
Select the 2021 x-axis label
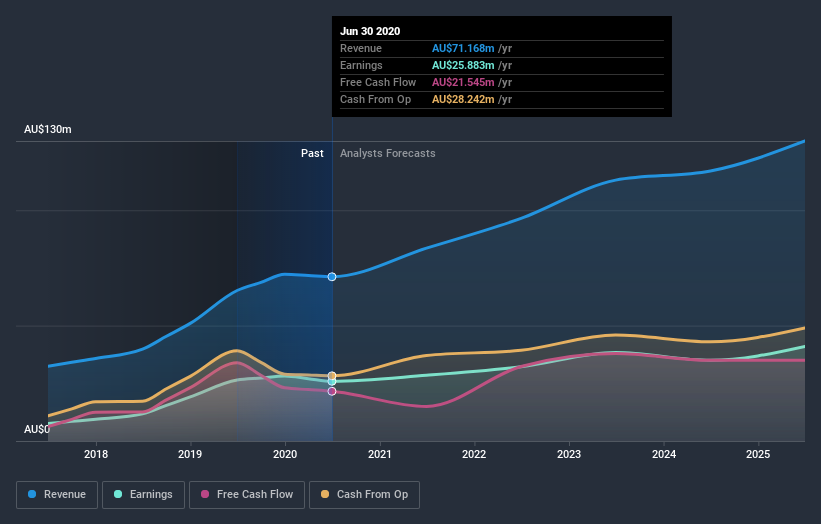pyautogui.click(x=380, y=454)
